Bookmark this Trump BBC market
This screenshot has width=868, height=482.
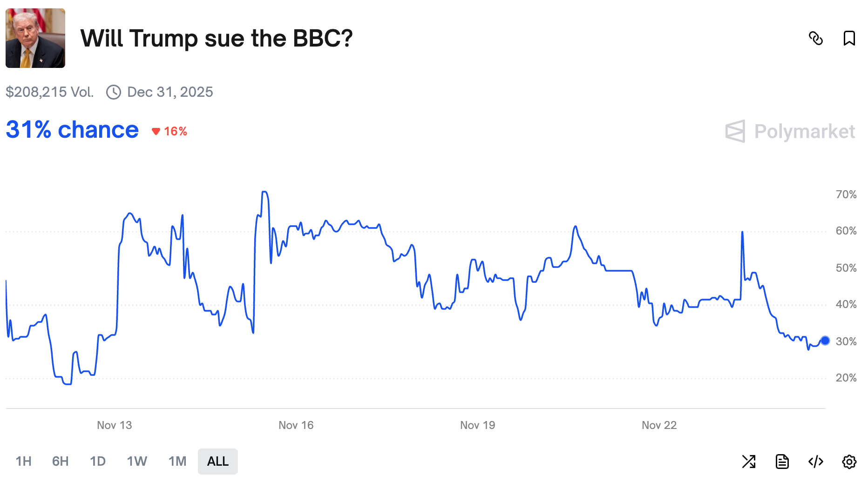tap(849, 38)
